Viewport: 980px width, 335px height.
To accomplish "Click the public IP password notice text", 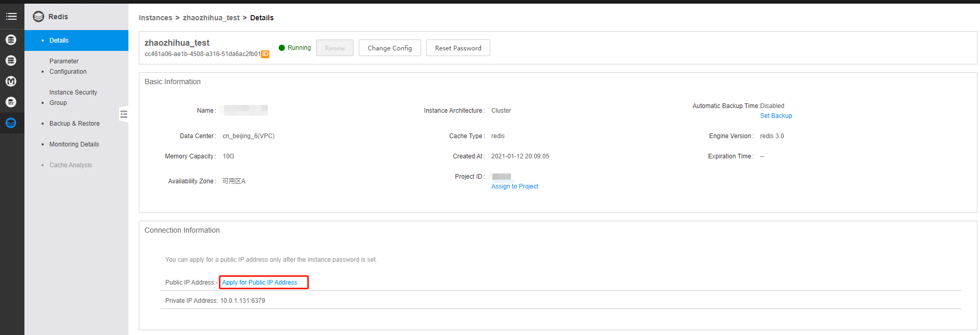I will (x=271, y=260).
